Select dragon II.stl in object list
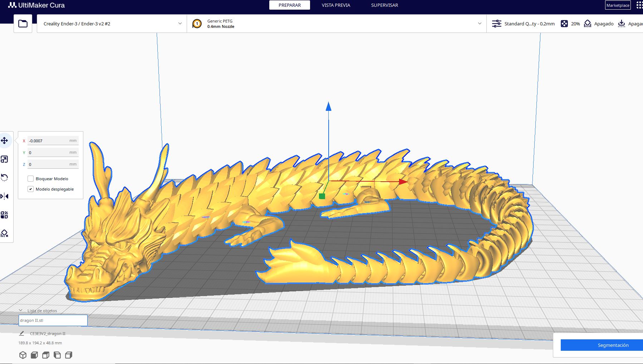The image size is (643, 364). tap(53, 320)
